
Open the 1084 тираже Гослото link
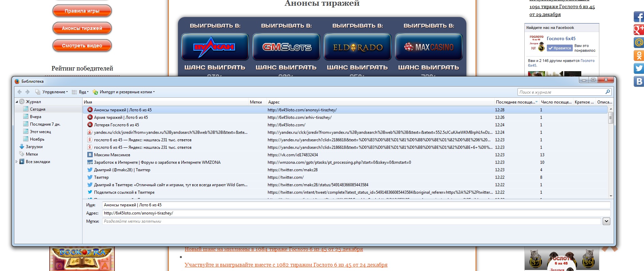coord(274,249)
